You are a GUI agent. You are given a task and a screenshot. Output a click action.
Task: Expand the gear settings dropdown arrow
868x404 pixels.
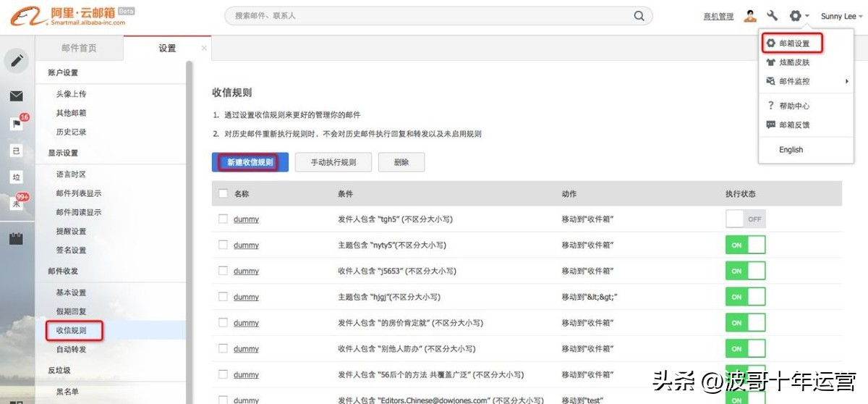pyautogui.click(x=807, y=16)
